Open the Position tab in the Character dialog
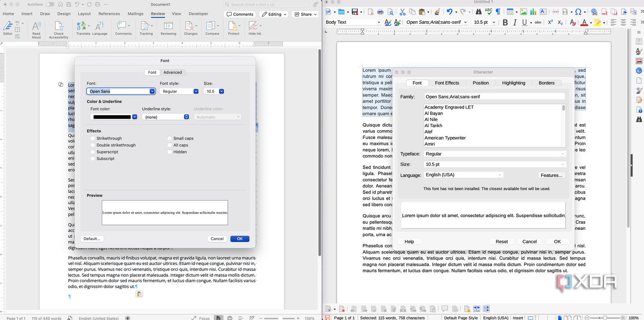644x320 pixels. point(481,83)
